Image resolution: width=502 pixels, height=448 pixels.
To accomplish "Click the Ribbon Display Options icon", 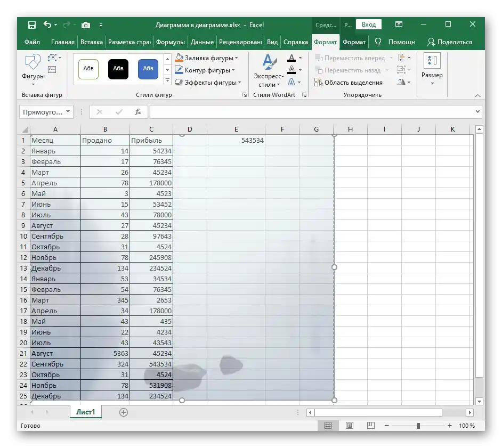I will [399, 25].
